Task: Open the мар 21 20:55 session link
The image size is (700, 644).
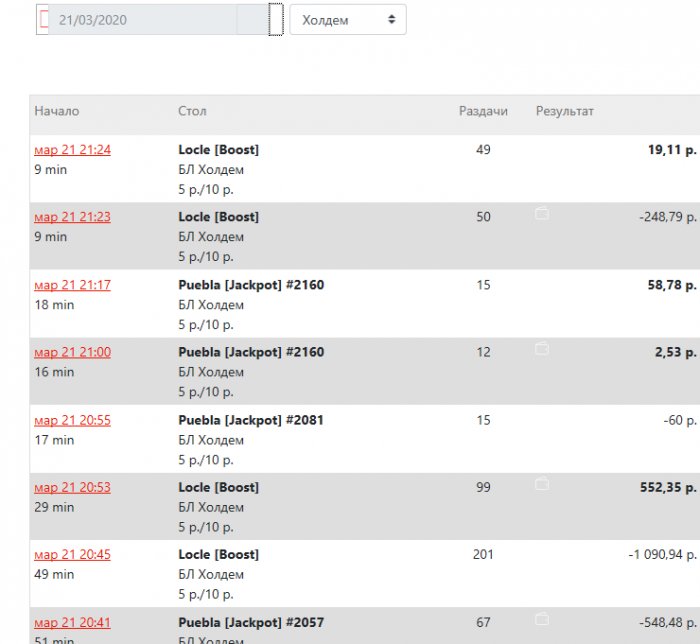Action: [72, 420]
